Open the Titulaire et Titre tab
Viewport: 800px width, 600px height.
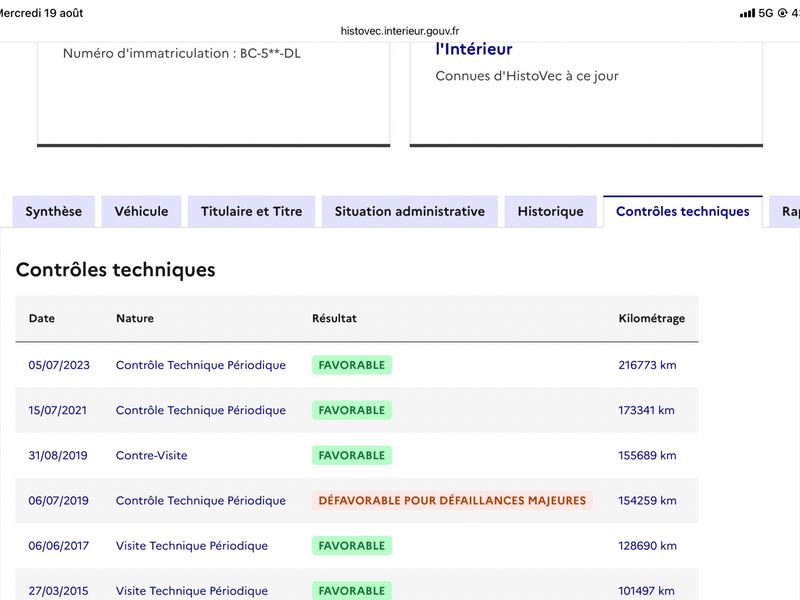pos(252,211)
